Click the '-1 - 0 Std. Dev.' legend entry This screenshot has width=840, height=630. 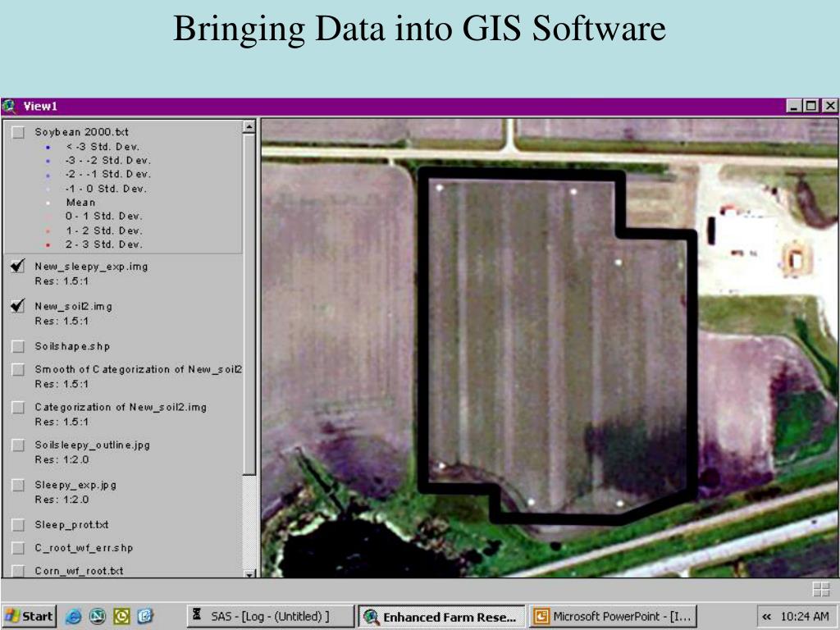tap(106, 189)
